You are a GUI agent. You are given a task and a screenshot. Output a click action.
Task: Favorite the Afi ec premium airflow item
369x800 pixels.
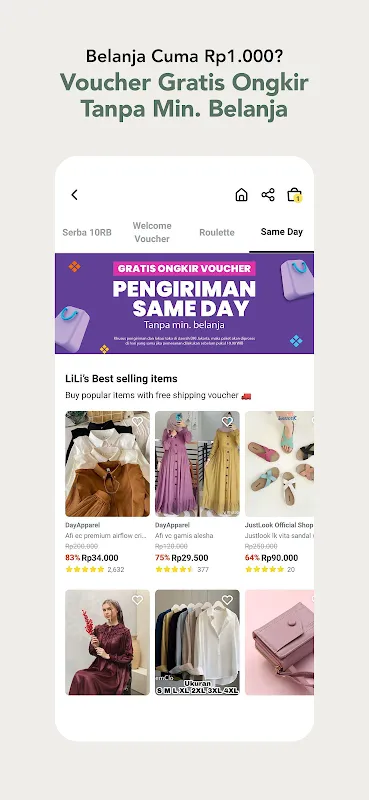coord(137,421)
